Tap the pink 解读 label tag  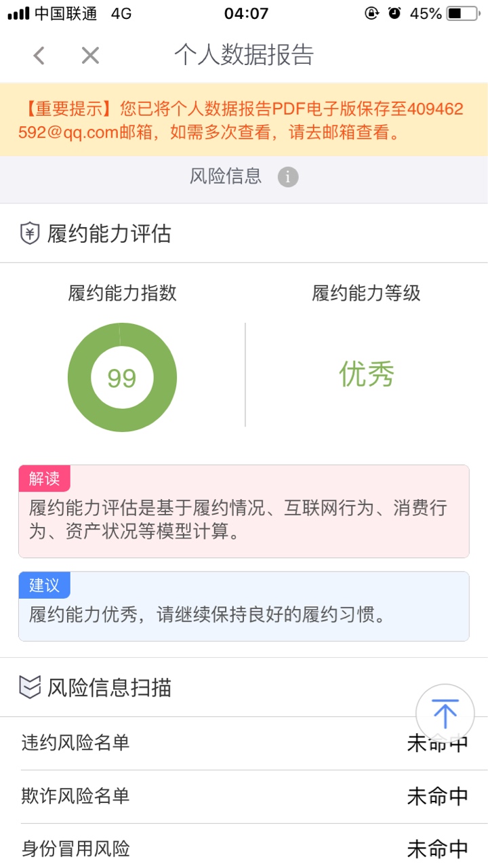point(44,479)
